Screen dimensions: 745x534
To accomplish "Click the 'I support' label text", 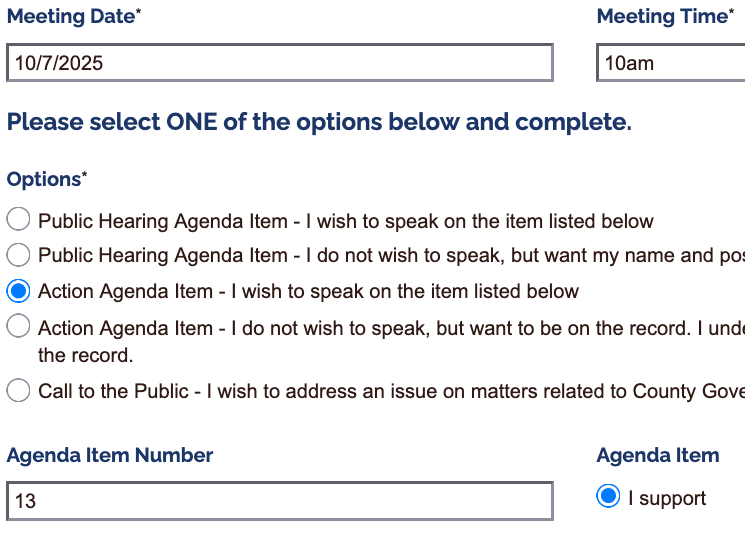I will 666,498.
